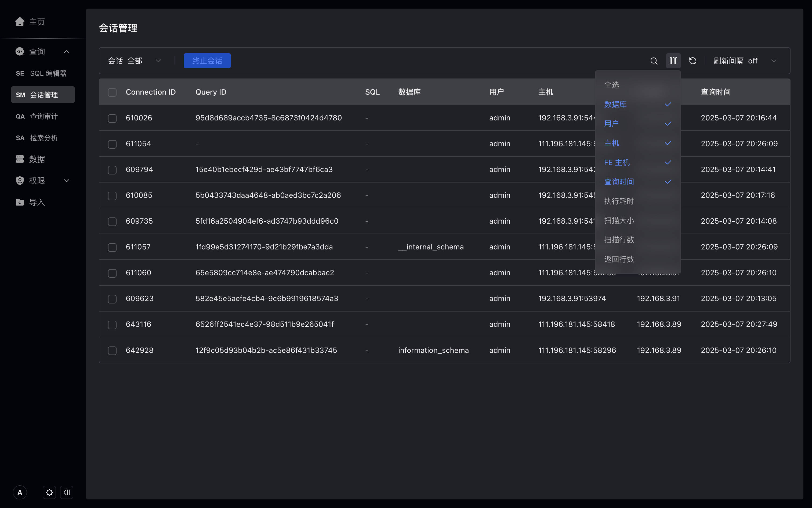Select row with Connection ID 611057
The image size is (812, 508).
click(112, 247)
